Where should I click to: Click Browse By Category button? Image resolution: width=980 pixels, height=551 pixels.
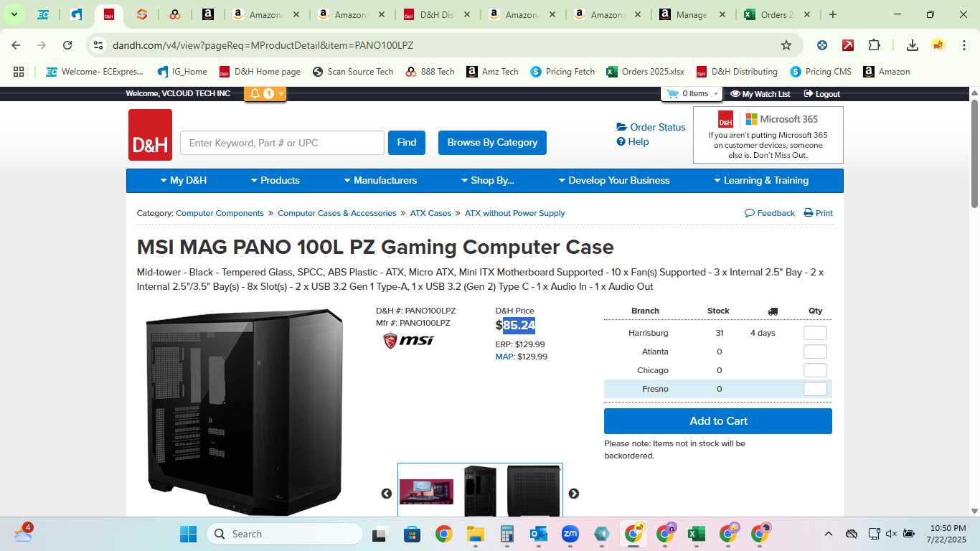tap(492, 143)
